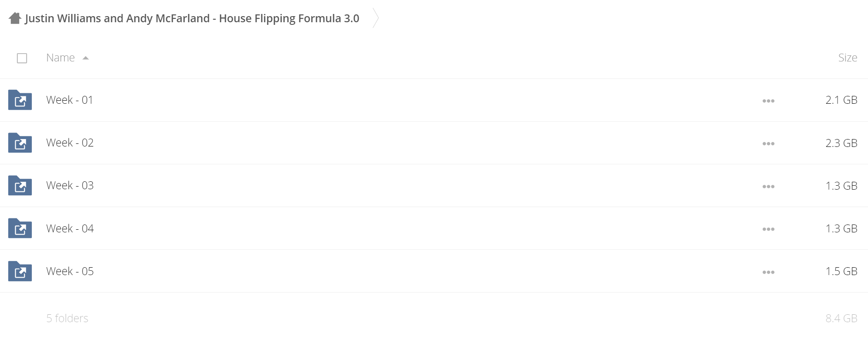Tick the select all files checkbox
Image resolution: width=868 pixels, height=347 pixels.
tap(22, 58)
